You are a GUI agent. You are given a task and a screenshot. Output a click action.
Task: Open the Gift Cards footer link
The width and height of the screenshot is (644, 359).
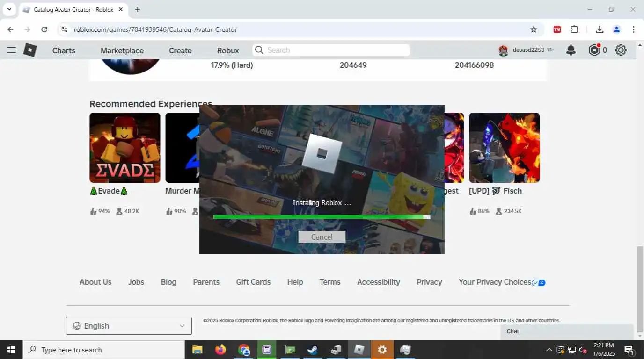(253, 282)
